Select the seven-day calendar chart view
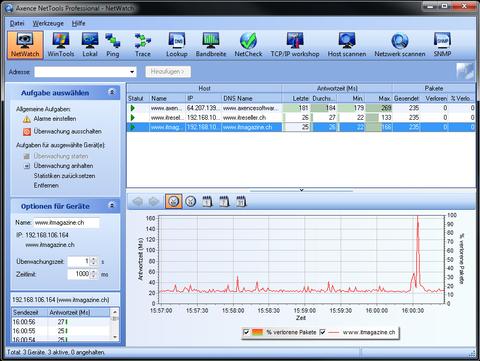The image size is (480, 361). (224, 201)
